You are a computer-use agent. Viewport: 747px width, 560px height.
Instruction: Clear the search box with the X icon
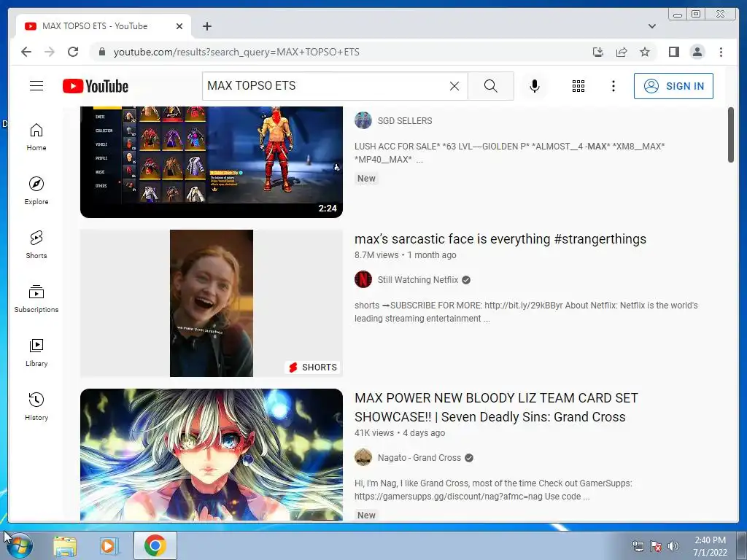coord(454,86)
